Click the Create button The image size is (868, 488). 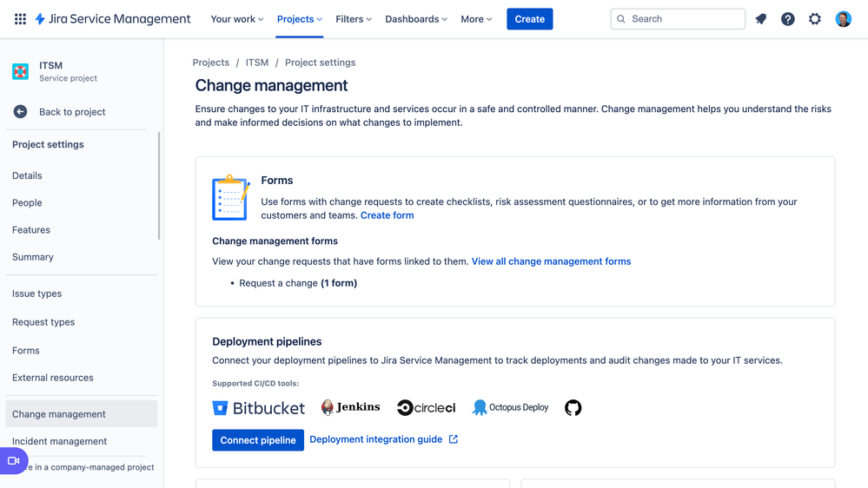tap(530, 19)
